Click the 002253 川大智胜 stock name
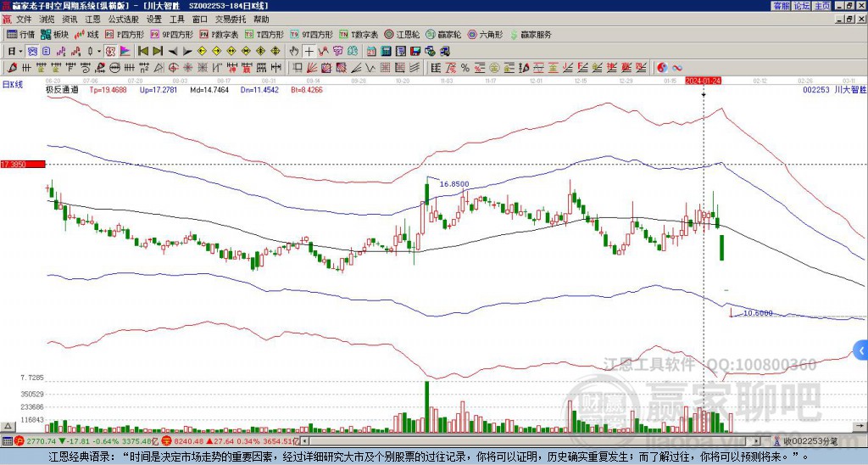868x465 pixels. click(835, 89)
